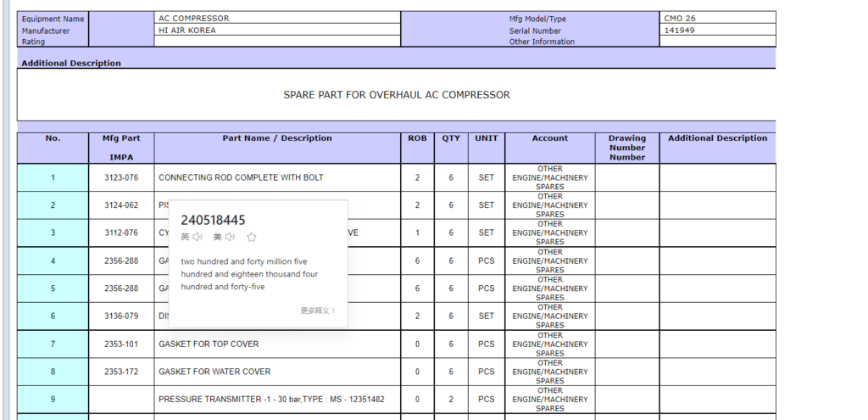Click the Part Name / Description column header
Viewport: 868px width, 420px height.
[x=277, y=138]
